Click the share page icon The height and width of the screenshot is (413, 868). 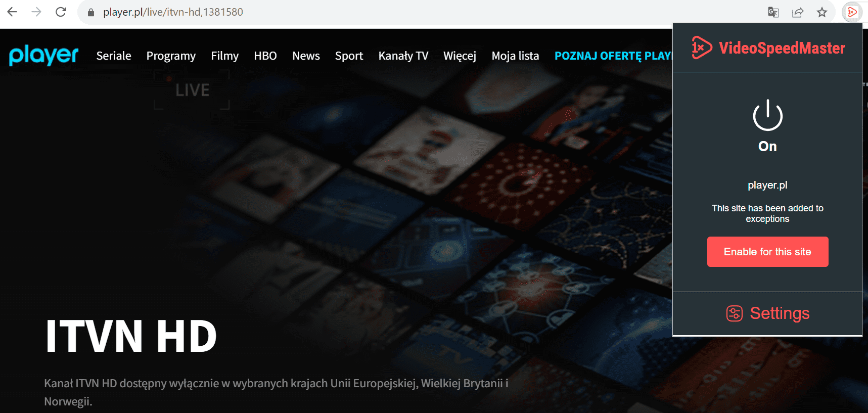tap(798, 12)
